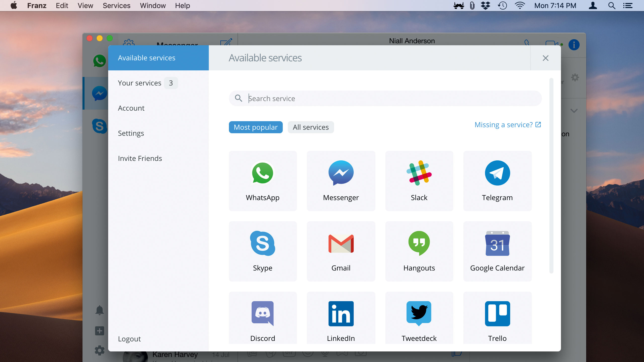Choose the Slack service

tap(419, 181)
